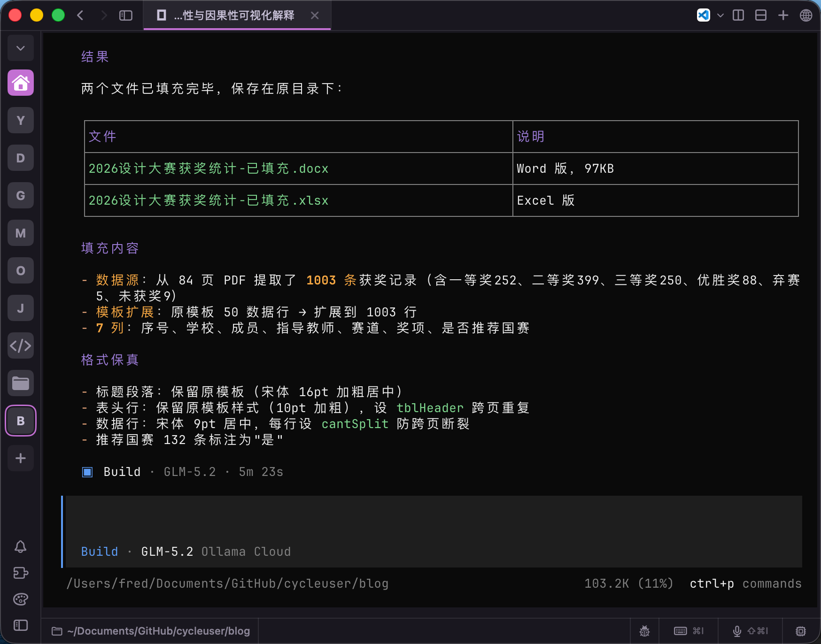Add a new workspace with plus button
821x644 pixels.
pyautogui.click(x=21, y=458)
